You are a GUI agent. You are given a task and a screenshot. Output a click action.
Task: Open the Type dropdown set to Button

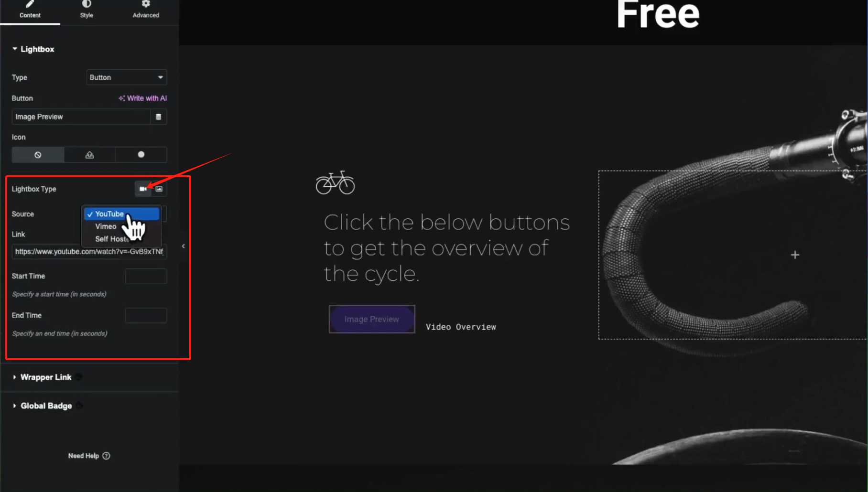127,77
